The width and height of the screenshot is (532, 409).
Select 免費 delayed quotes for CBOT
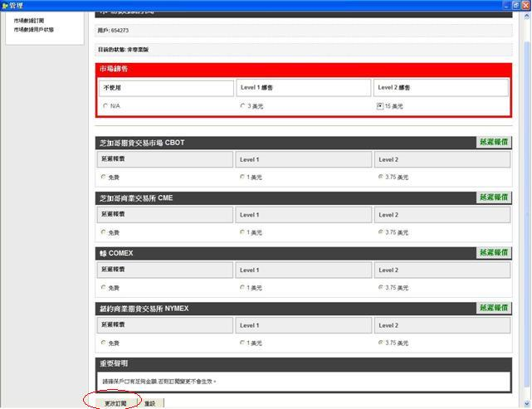(x=104, y=177)
